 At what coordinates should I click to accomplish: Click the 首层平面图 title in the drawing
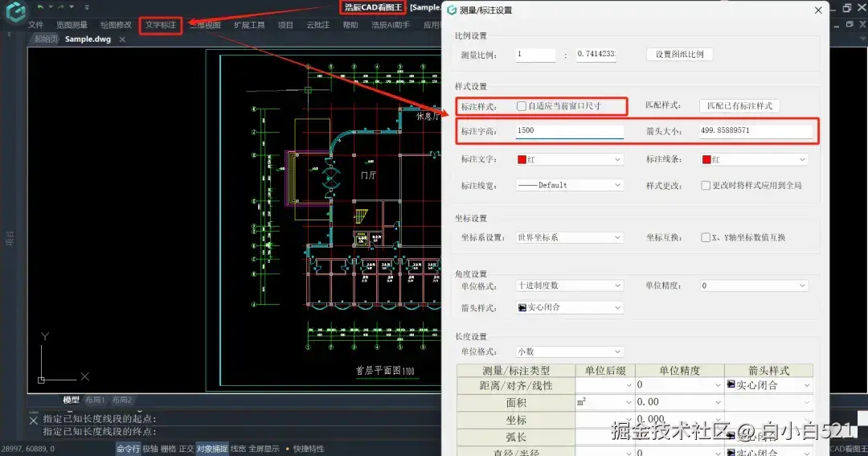(x=385, y=370)
